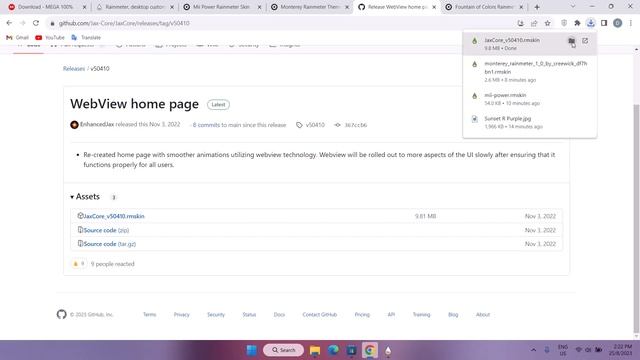Click the GitHub logo in footer
Screen dimensions: 640x360
(62, 314)
